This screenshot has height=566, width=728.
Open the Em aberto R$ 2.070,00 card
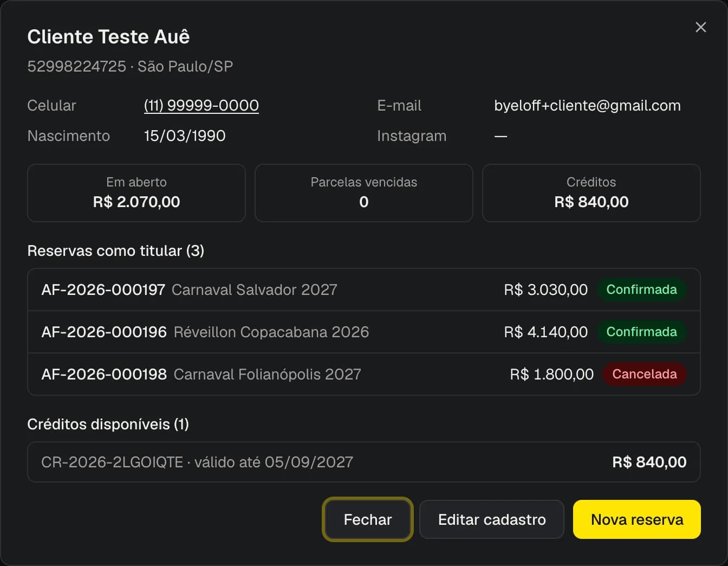tap(136, 193)
